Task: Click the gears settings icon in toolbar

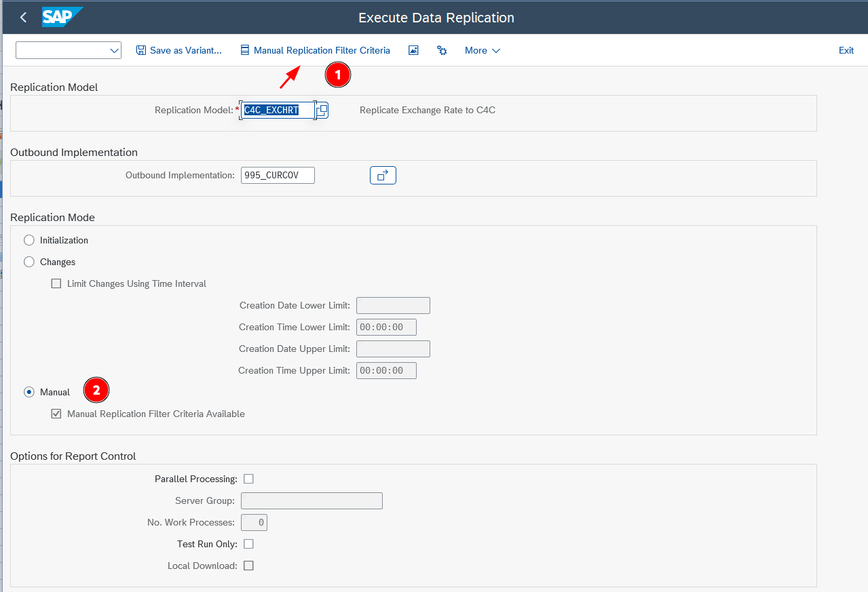Action: [x=442, y=50]
